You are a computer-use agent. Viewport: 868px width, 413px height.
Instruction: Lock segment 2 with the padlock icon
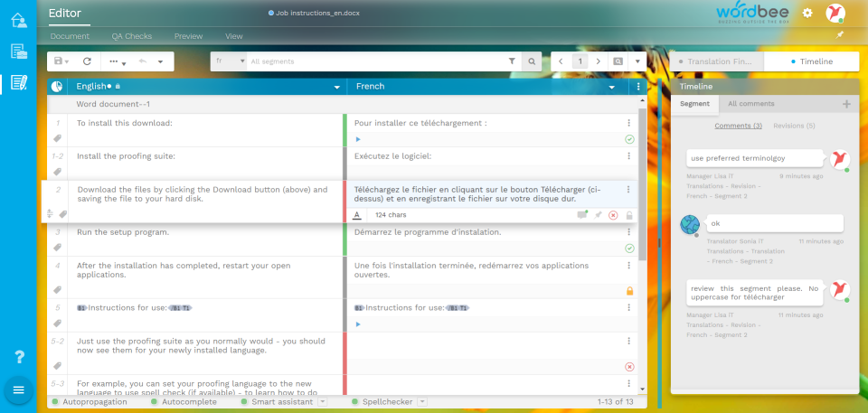coord(629,215)
